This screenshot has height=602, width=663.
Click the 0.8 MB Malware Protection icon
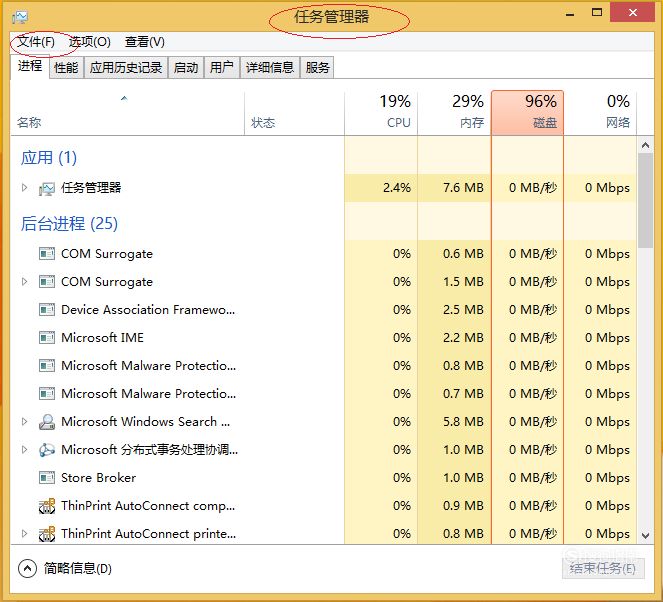tap(47, 366)
